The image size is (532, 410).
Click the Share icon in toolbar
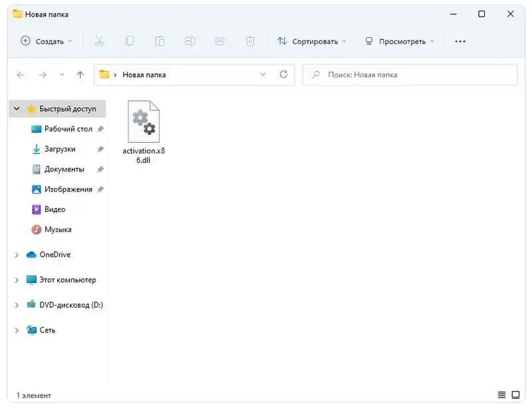click(220, 41)
